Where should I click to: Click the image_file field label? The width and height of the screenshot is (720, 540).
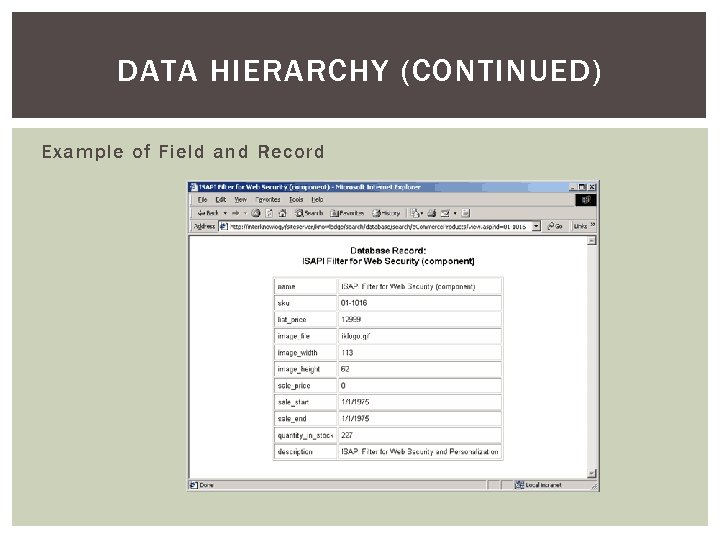[x=293, y=336]
